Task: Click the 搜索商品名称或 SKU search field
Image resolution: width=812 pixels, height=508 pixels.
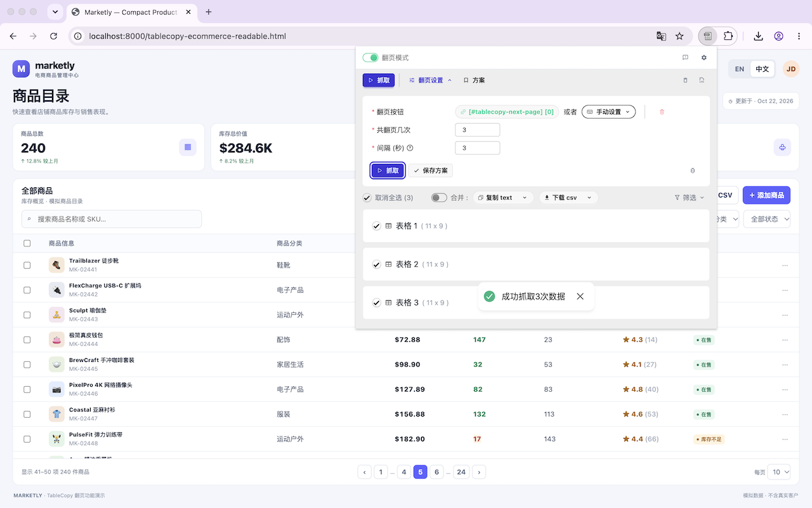Action: pyautogui.click(x=112, y=219)
